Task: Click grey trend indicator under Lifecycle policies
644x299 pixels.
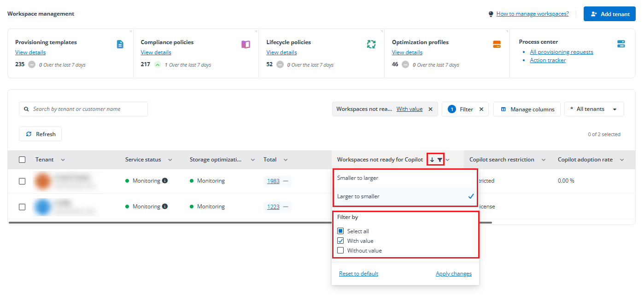Action: [280, 64]
